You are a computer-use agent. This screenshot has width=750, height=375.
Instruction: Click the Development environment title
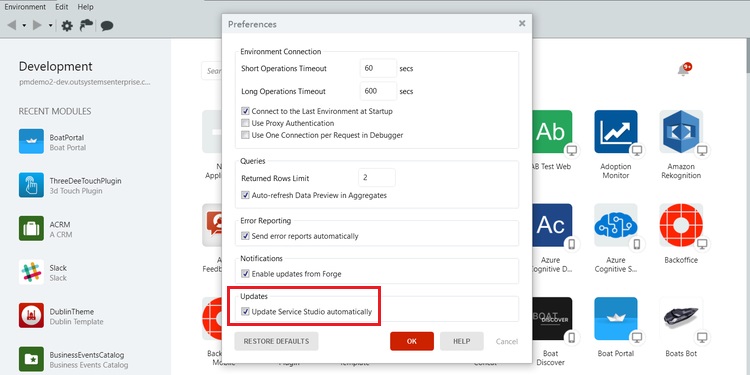click(x=56, y=66)
